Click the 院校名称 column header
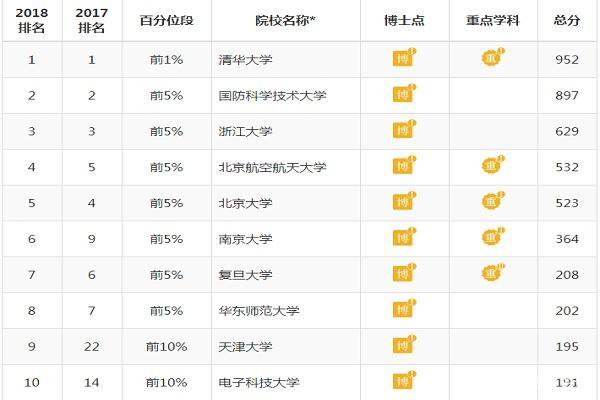The width and height of the screenshot is (600, 400). 285,20
